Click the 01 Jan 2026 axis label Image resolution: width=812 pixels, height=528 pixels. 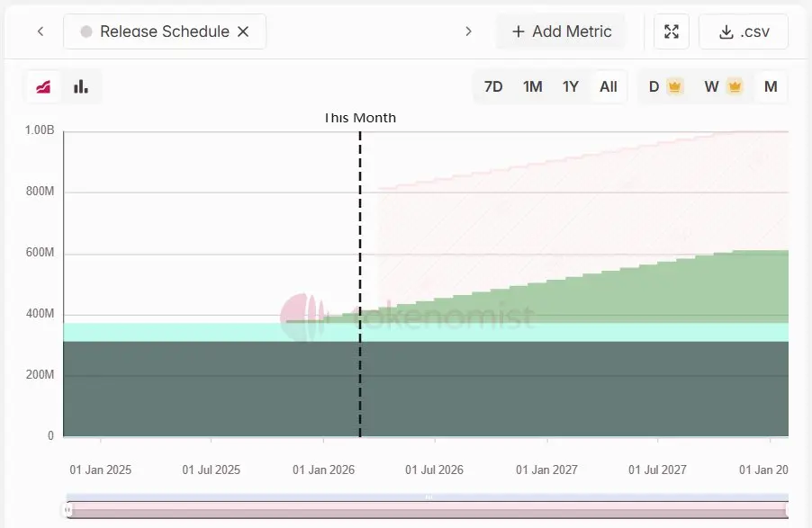click(324, 470)
